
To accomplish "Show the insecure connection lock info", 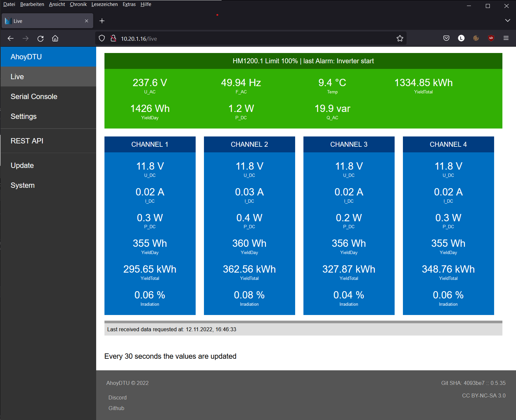I will (113, 38).
